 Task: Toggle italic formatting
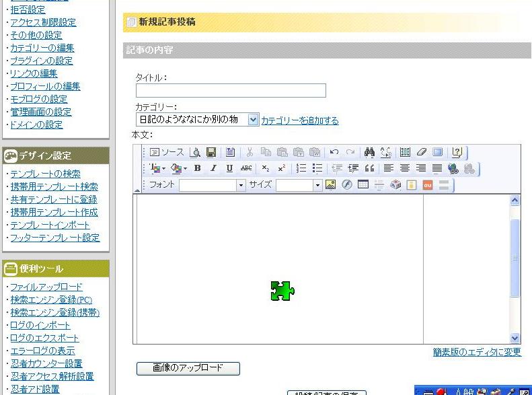coord(213,168)
